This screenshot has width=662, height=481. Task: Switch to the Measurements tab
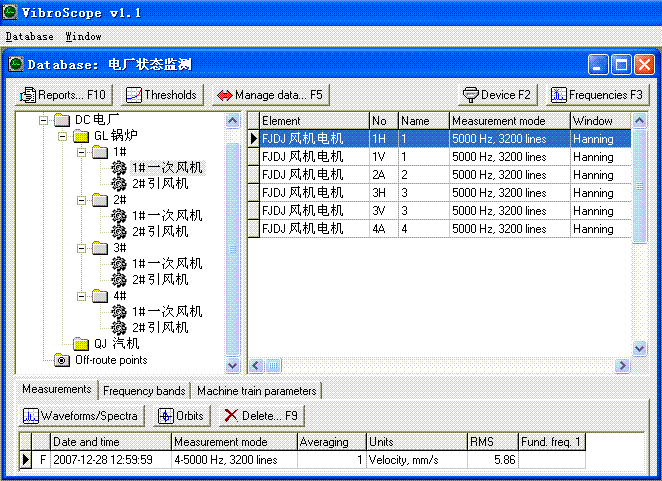click(57, 389)
